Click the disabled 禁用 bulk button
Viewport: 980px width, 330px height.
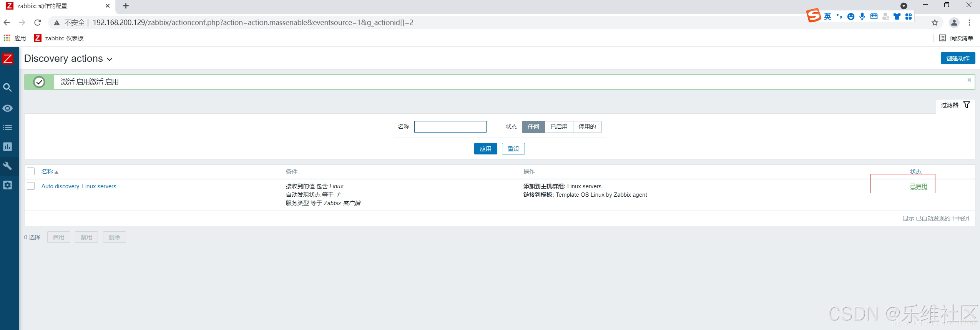click(86, 237)
